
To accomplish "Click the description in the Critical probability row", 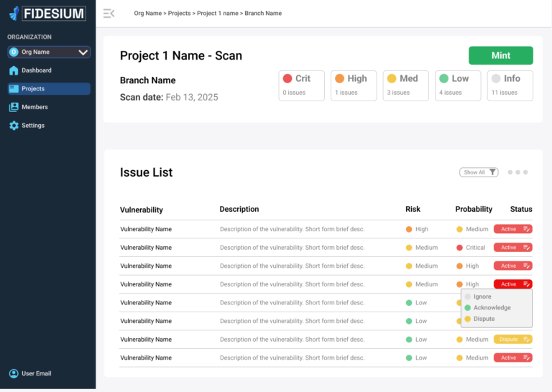I will pyautogui.click(x=293, y=248).
